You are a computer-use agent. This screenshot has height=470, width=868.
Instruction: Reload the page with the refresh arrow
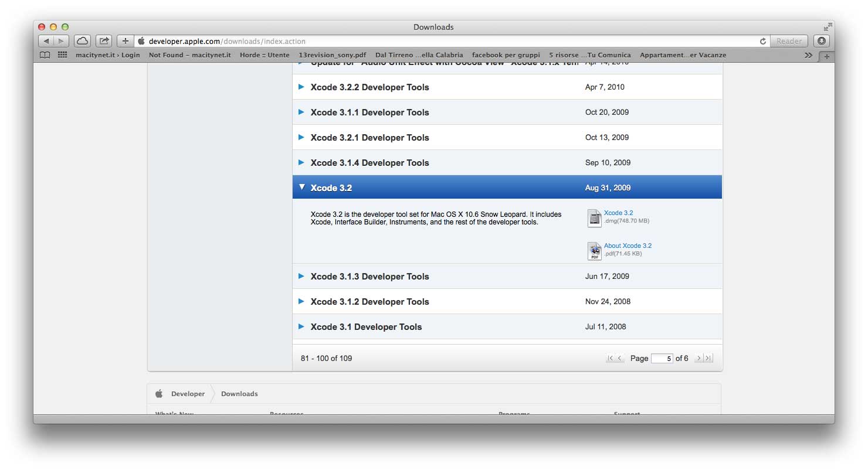(762, 41)
